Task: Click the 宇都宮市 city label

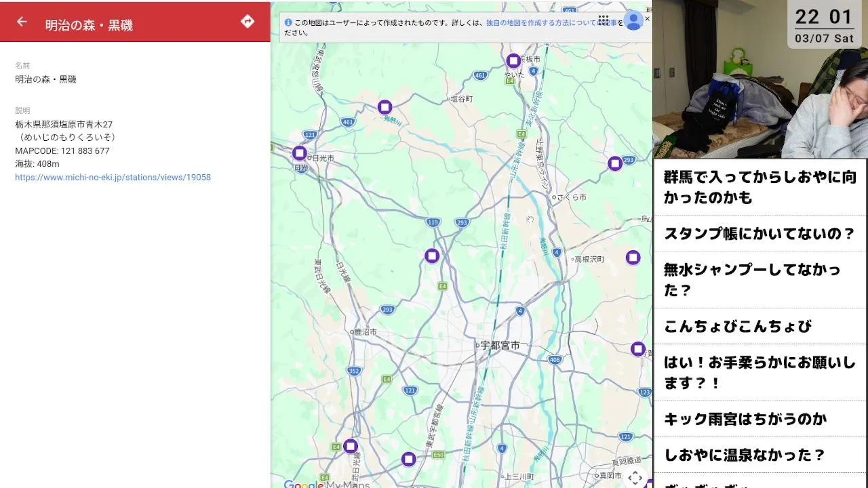Action: coord(500,345)
